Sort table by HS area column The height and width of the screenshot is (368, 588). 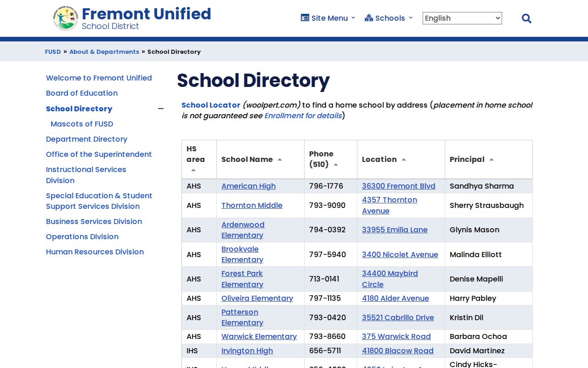click(199, 159)
